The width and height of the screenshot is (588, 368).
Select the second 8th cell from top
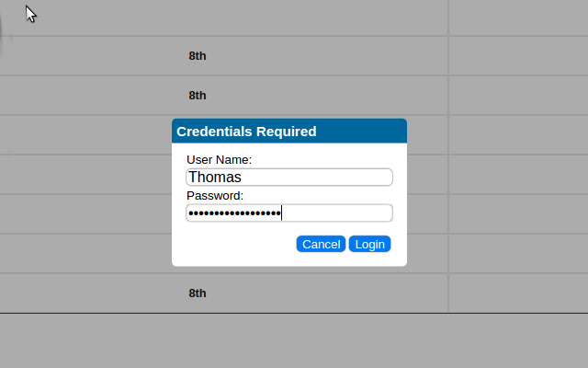(198, 96)
